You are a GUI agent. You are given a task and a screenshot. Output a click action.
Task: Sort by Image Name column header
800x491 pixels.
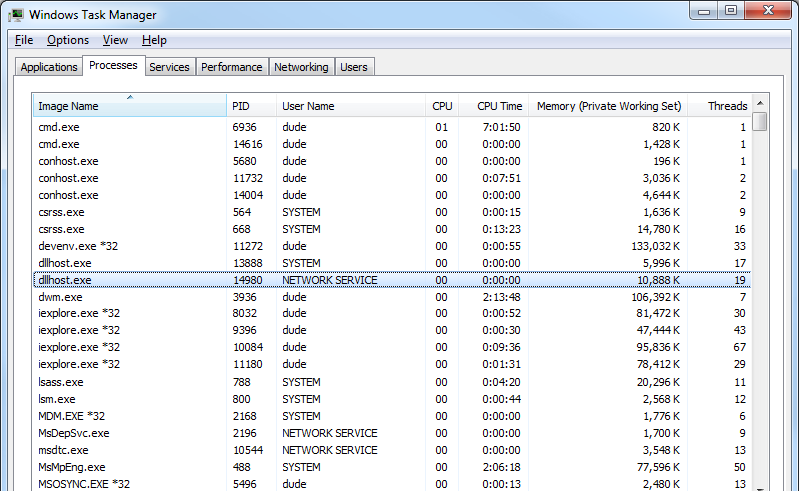point(130,106)
